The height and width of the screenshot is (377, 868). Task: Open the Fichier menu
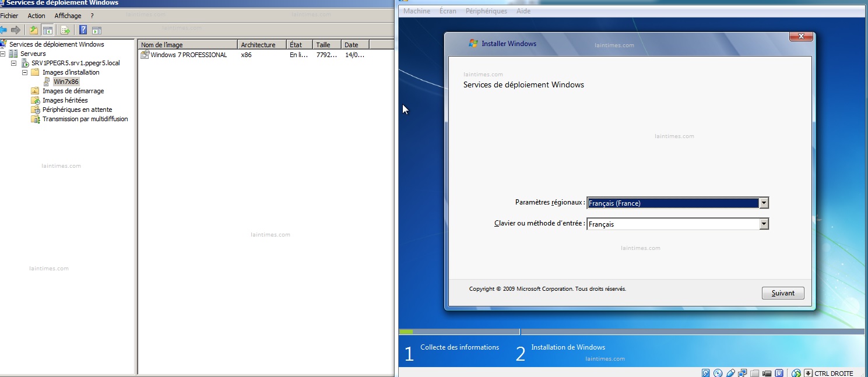tap(9, 16)
